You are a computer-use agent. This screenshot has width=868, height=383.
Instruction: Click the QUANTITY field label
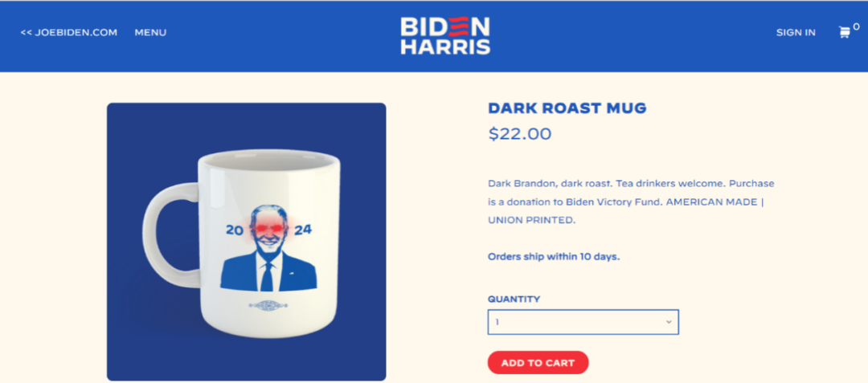click(x=514, y=299)
